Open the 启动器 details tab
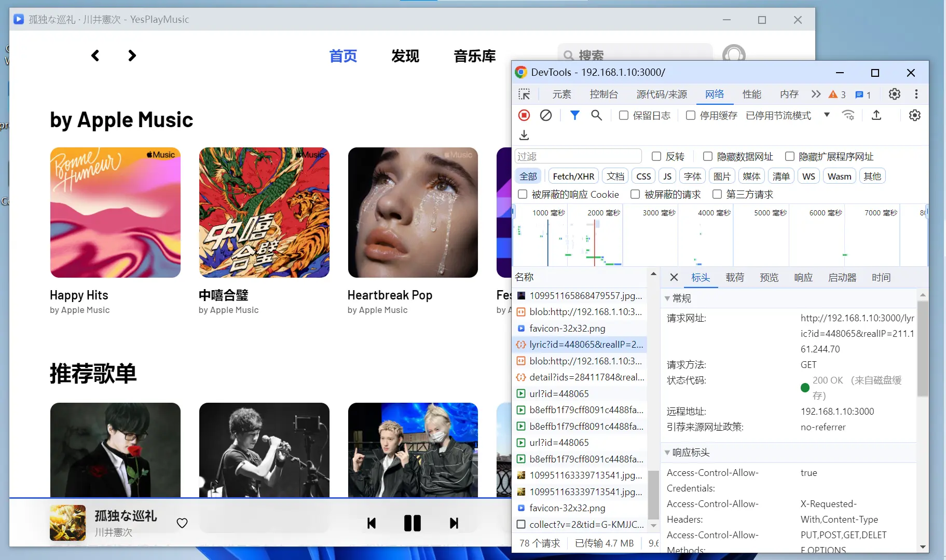946x560 pixels. (842, 278)
